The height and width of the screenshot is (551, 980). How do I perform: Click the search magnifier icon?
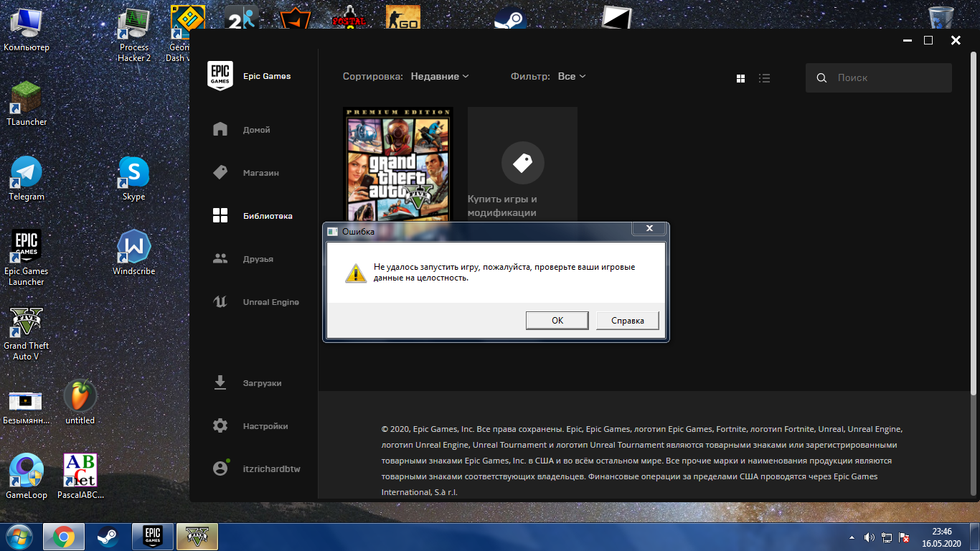click(821, 78)
